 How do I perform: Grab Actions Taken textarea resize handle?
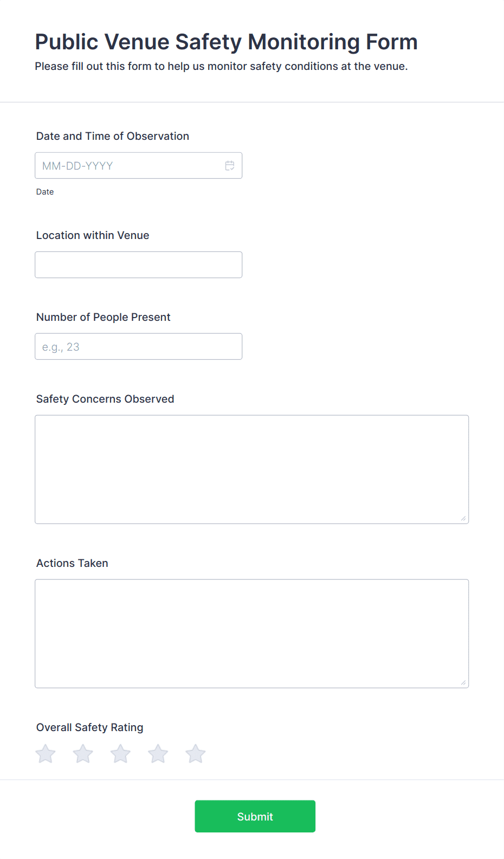tap(463, 683)
